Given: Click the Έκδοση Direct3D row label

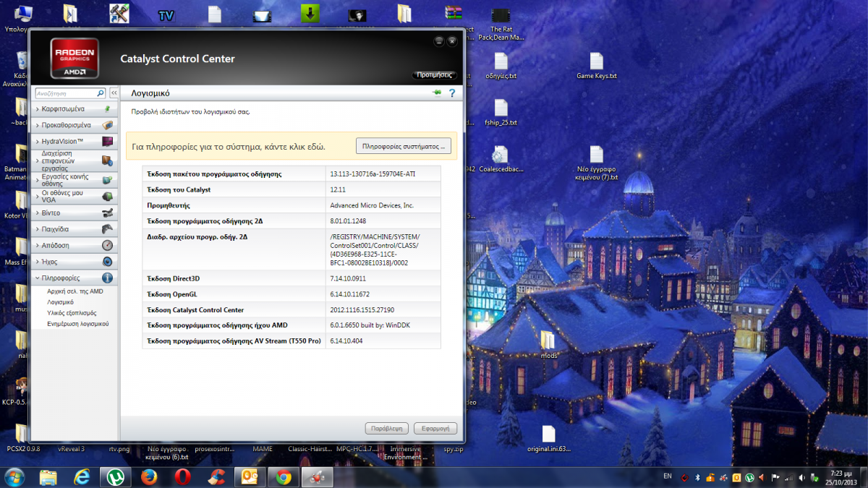Looking at the screenshot, I should [173, 278].
